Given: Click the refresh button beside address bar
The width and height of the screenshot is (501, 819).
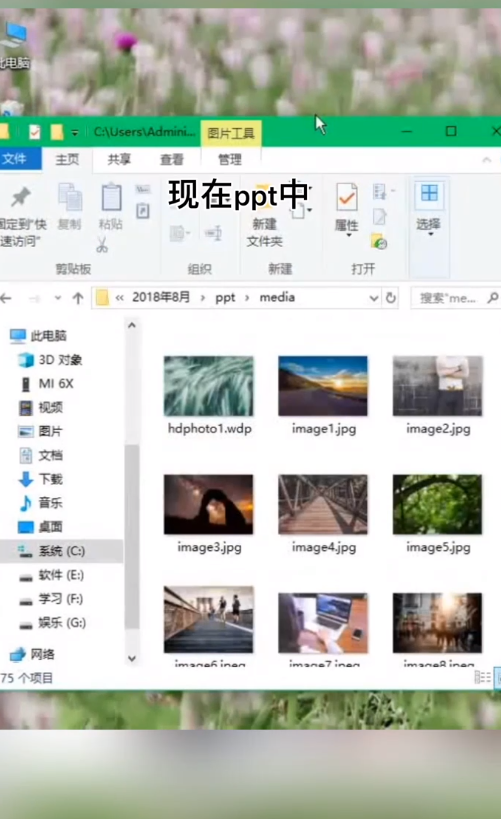Looking at the screenshot, I should [391, 298].
